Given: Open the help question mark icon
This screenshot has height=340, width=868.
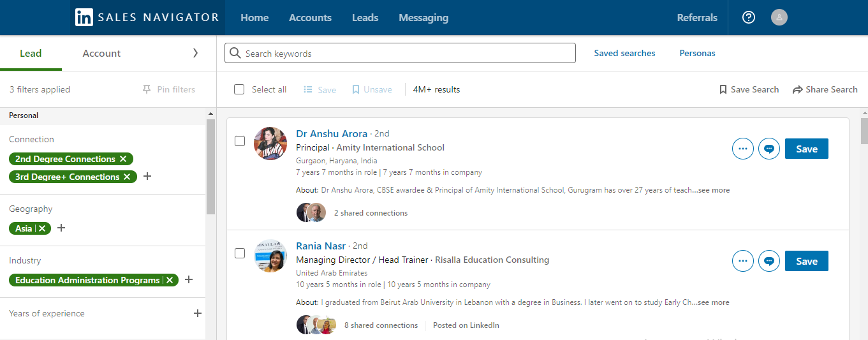Looking at the screenshot, I should point(749,18).
